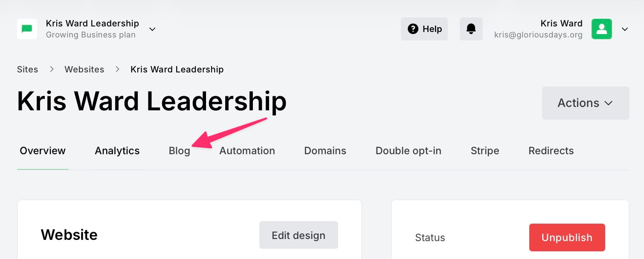
Task: Open notifications bell icon
Action: point(471,29)
